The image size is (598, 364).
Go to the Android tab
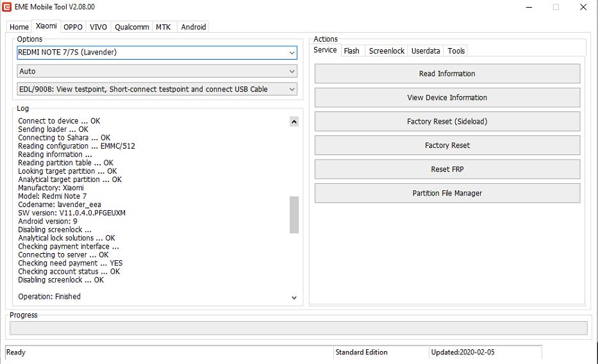[194, 27]
